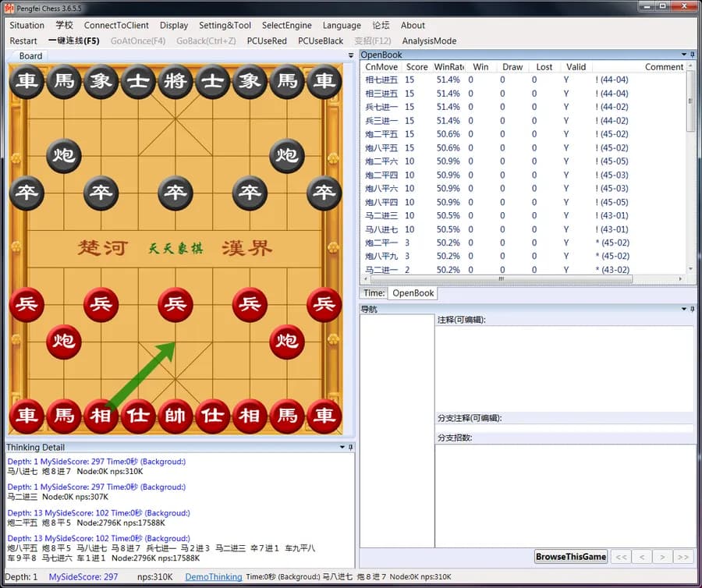Select the black 炮 cannon on the right side
This screenshot has height=588, width=702.
(x=286, y=155)
